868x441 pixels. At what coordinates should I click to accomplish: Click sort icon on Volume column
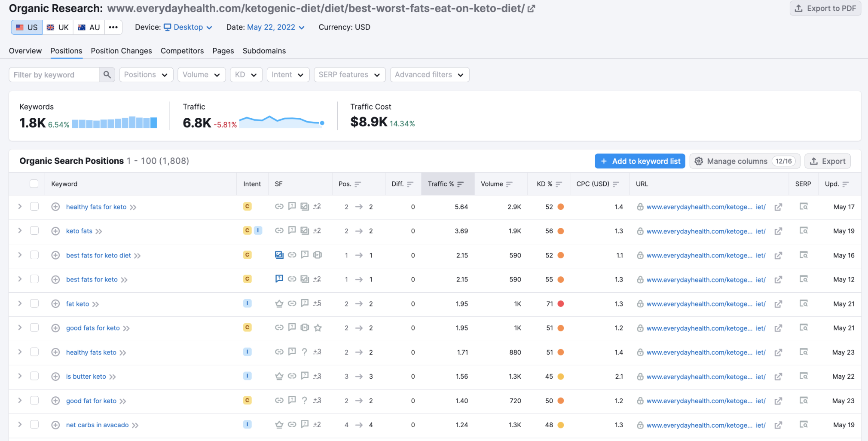509,184
